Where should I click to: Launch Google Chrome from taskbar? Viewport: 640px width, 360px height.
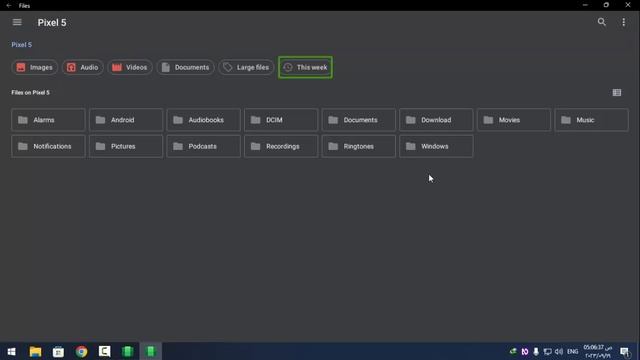coord(82,351)
